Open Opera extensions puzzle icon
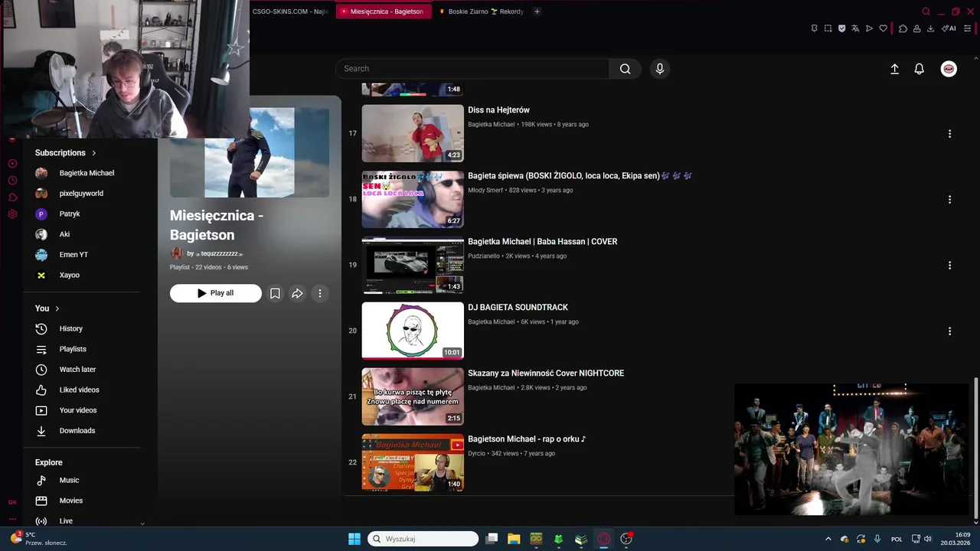 point(903,28)
